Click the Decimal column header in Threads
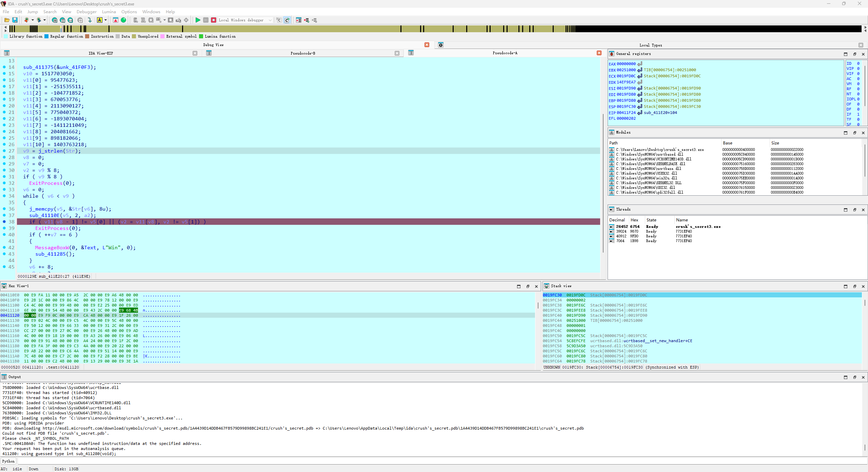868x472 pixels. (x=617, y=220)
